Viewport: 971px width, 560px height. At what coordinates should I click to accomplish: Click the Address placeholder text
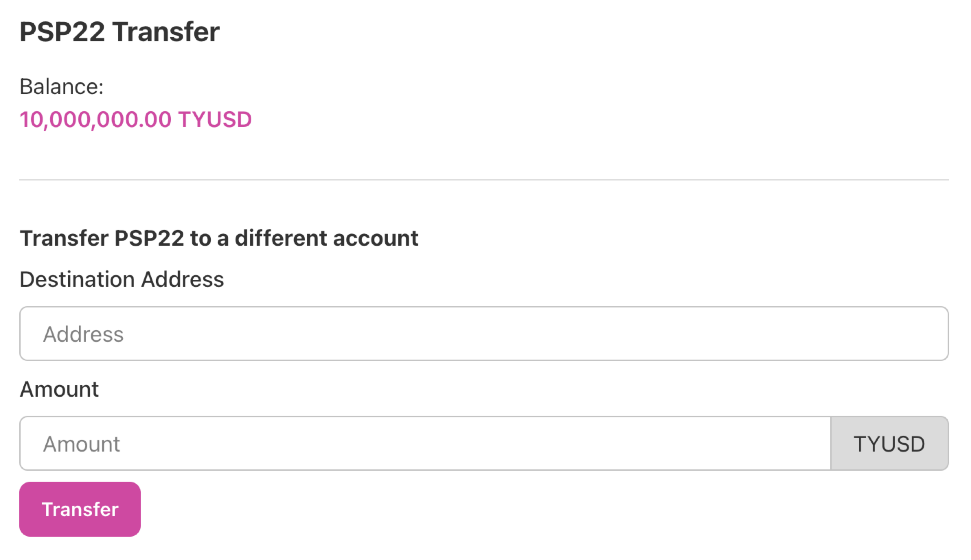[x=83, y=334]
